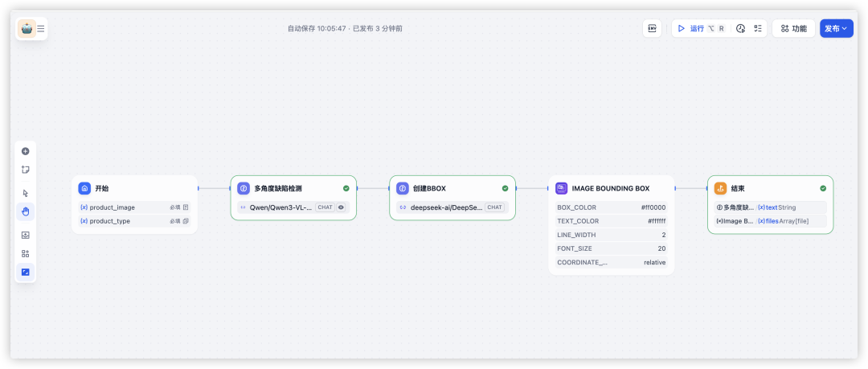
Task: Add a note using the sticky note icon
Action: [26, 170]
